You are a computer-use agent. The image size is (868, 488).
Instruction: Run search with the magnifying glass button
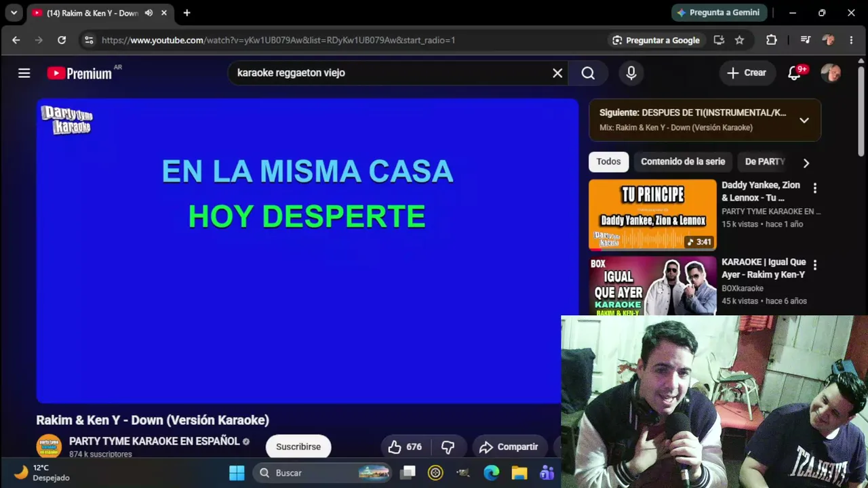[x=588, y=73]
